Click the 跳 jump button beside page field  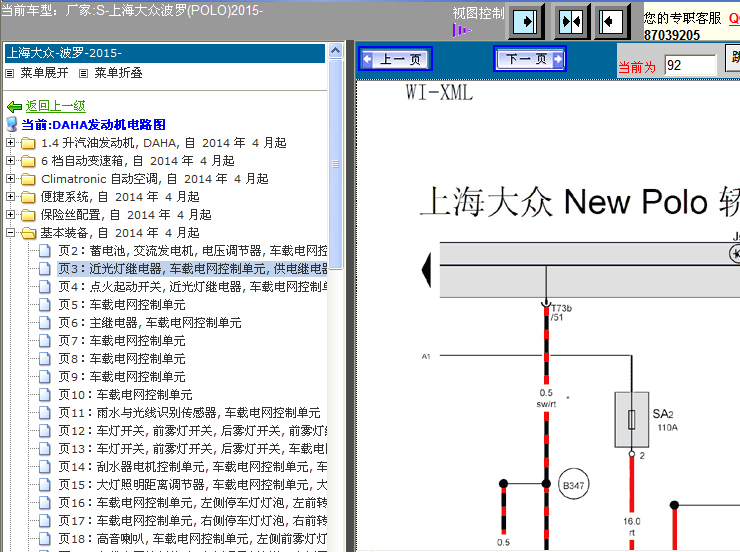click(x=732, y=58)
